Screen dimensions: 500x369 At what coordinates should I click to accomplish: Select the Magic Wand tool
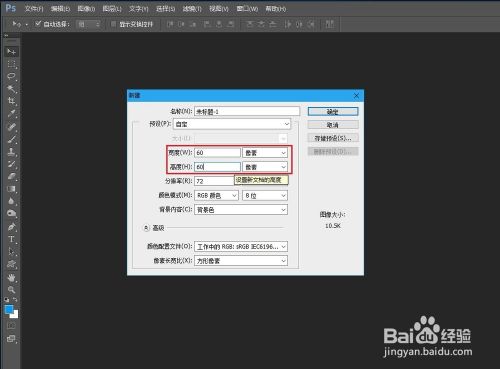(x=11, y=89)
